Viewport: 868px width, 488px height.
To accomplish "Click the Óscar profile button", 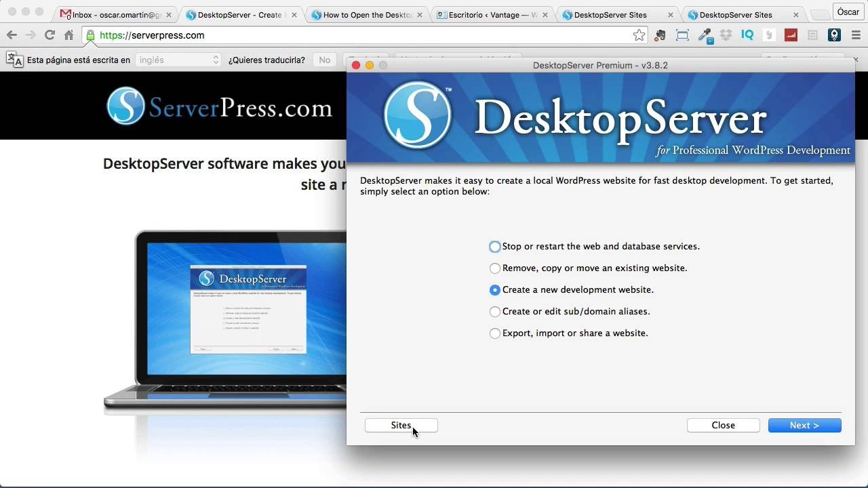I will (848, 12).
